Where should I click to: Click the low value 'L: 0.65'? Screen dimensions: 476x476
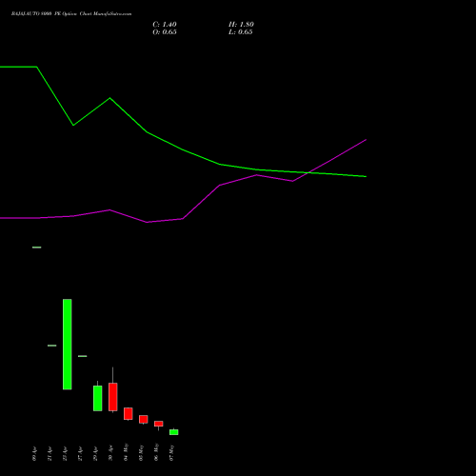[x=240, y=32]
